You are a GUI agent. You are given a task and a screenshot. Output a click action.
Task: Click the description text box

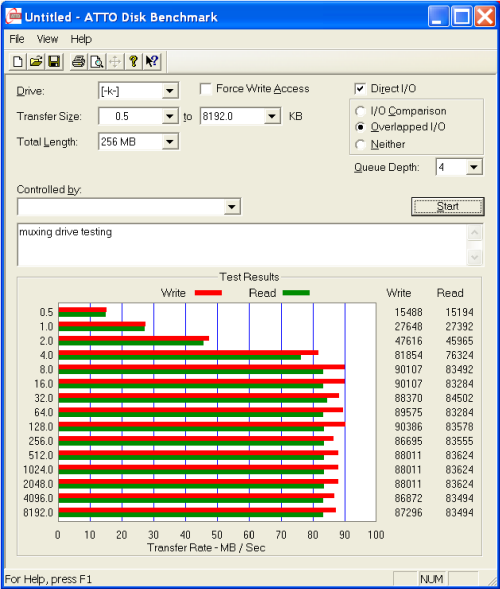coord(242,245)
